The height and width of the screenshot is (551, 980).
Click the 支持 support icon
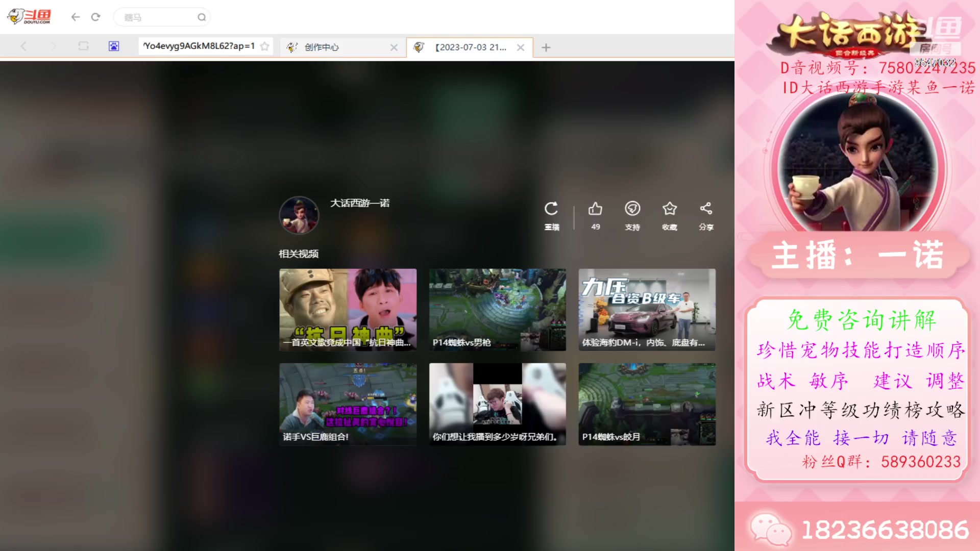(632, 209)
